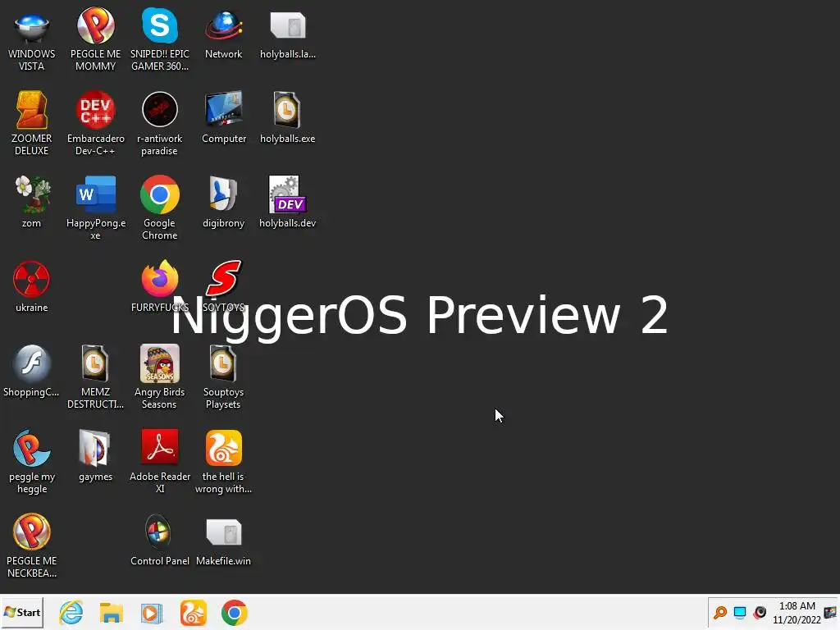Launch the peggle my heggle shortcut
840x630 pixels.
pos(32,463)
